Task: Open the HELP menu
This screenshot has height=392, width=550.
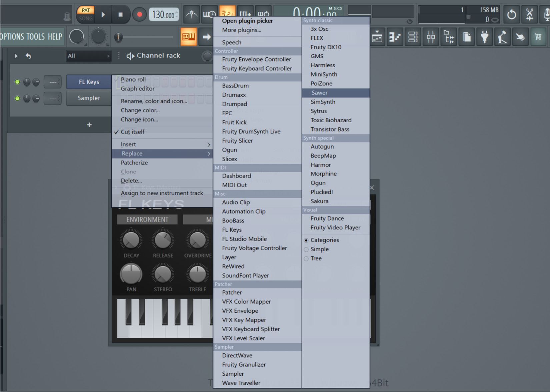Action: pos(55,37)
